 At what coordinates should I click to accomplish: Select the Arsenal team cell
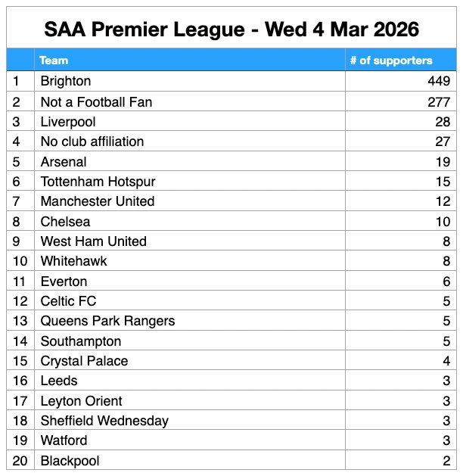pos(64,162)
